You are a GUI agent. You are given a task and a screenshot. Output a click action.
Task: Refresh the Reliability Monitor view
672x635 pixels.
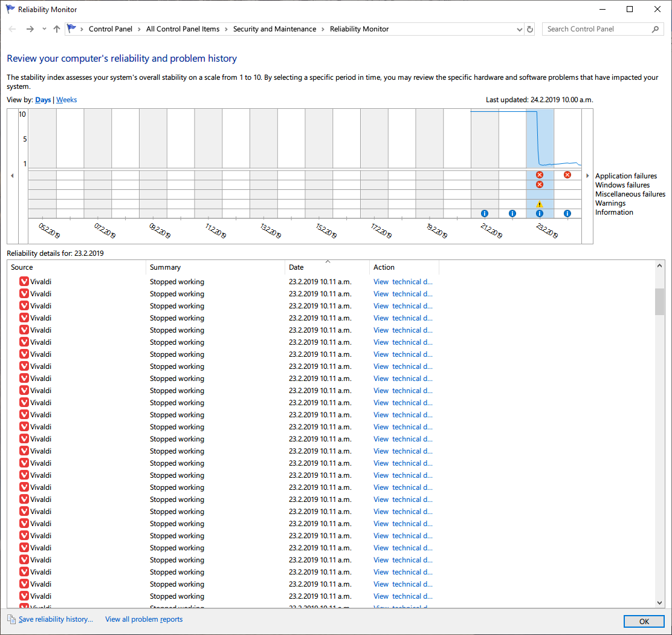[530, 29]
